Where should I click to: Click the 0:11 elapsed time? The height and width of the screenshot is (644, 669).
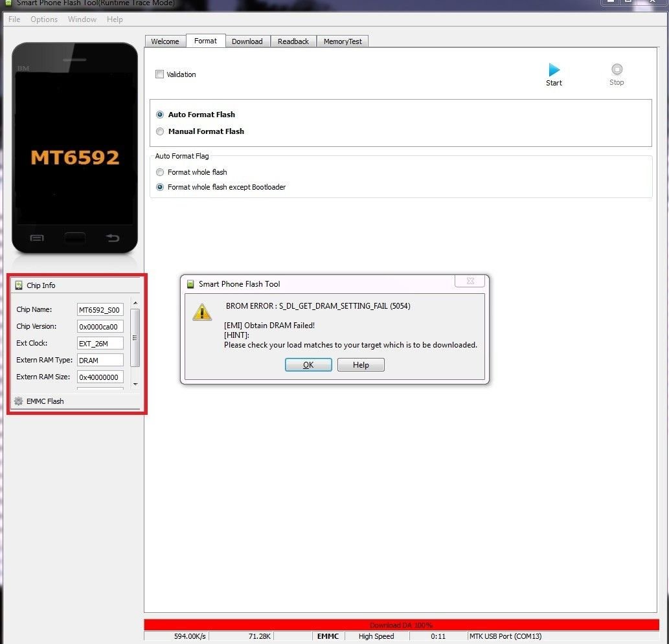438,636
